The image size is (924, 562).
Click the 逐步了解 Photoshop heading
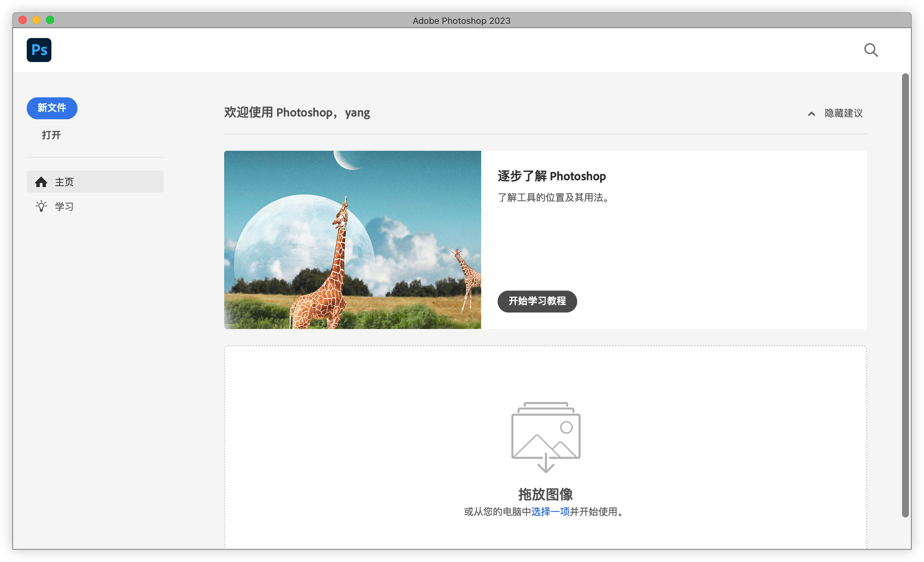(552, 176)
